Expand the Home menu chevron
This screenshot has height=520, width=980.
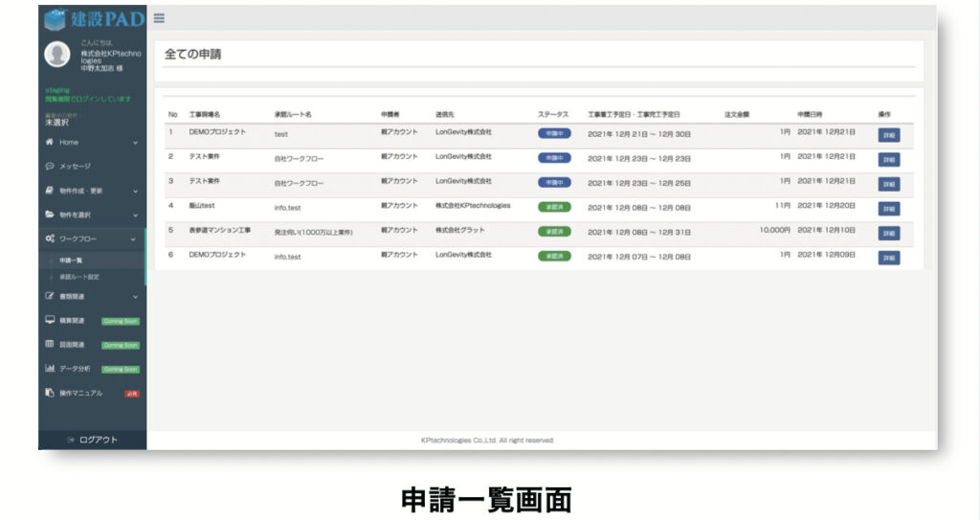[135, 142]
